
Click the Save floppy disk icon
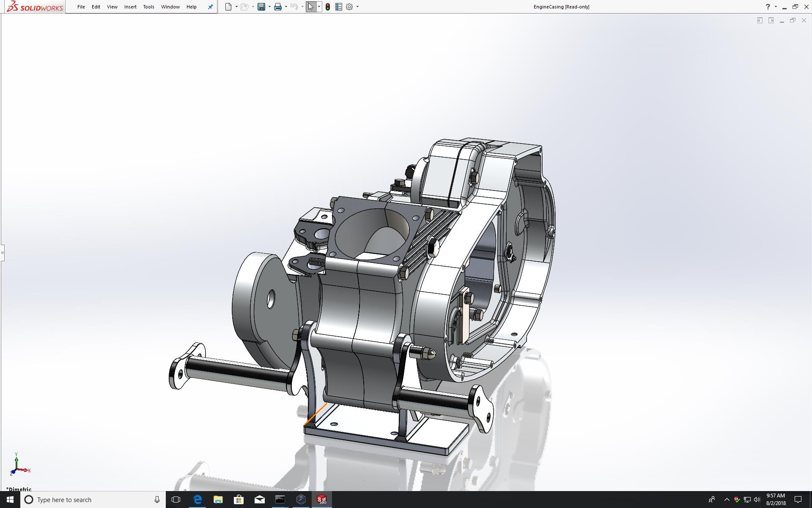(261, 7)
